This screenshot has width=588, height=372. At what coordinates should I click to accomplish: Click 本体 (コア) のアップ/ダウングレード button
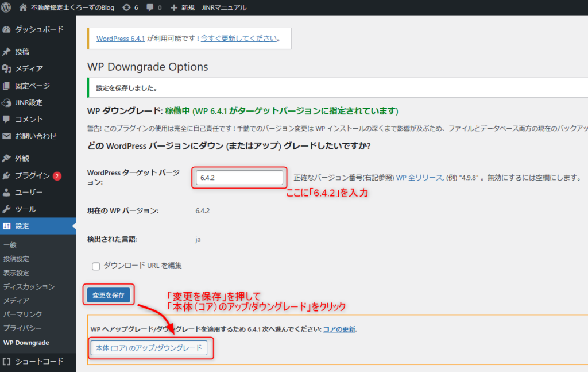click(149, 348)
